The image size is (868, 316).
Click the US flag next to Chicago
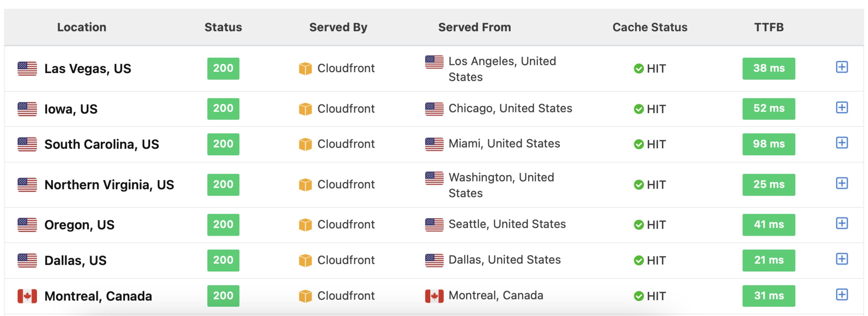pos(434,109)
